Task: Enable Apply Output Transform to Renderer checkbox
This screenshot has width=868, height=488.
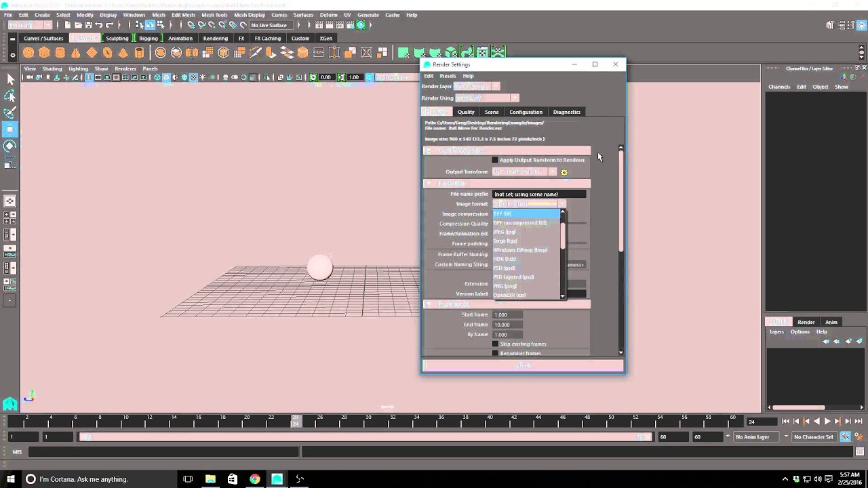Action: (494, 160)
